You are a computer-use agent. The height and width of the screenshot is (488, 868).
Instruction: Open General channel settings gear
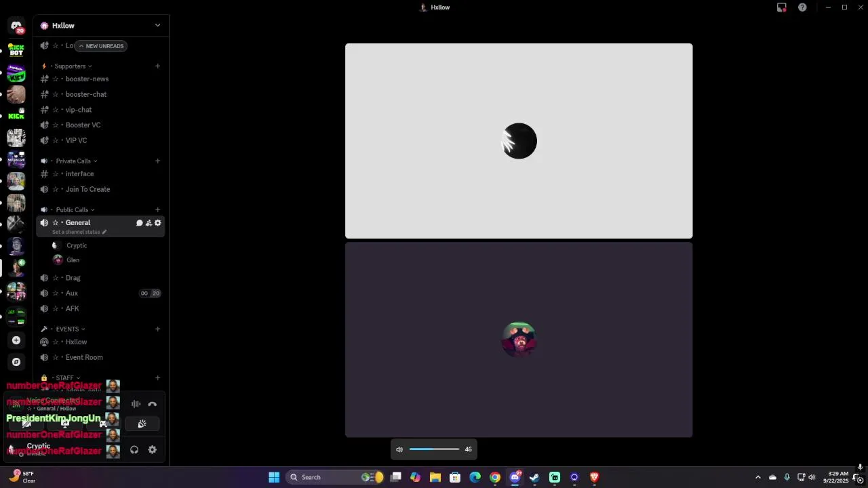(158, 223)
